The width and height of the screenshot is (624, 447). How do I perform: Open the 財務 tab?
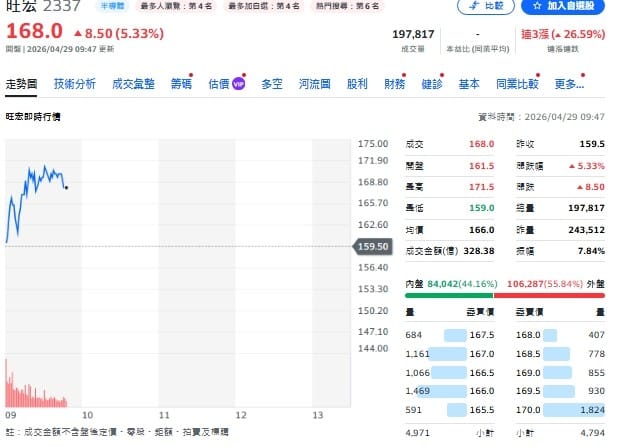point(395,84)
